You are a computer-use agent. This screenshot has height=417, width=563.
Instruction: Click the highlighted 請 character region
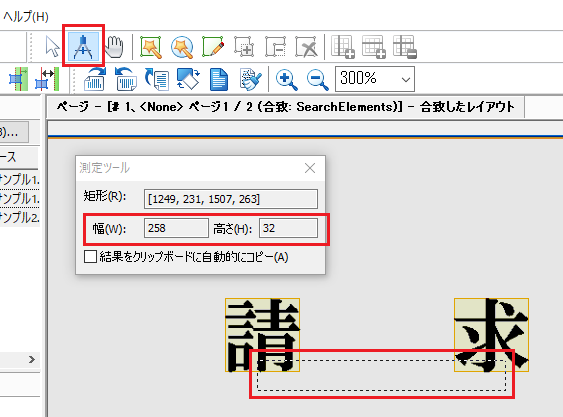point(262,335)
